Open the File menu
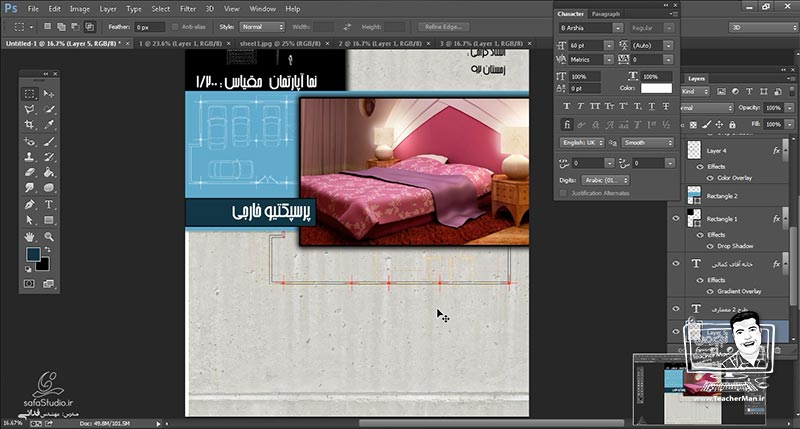This screenshot has width=800, height=429. 33,9
